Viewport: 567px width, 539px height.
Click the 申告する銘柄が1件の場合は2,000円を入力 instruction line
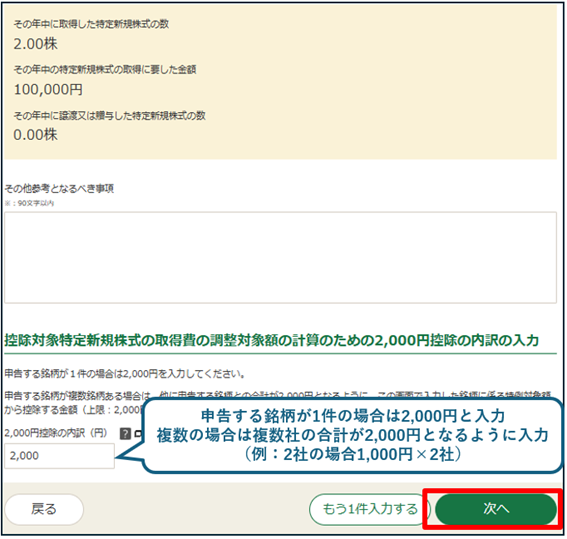(x=125, y=374)
